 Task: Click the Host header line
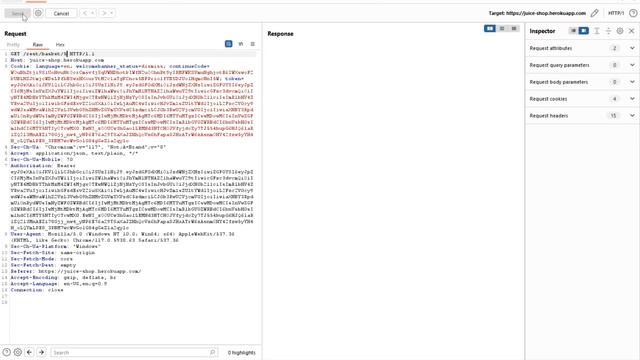[57, 60]
